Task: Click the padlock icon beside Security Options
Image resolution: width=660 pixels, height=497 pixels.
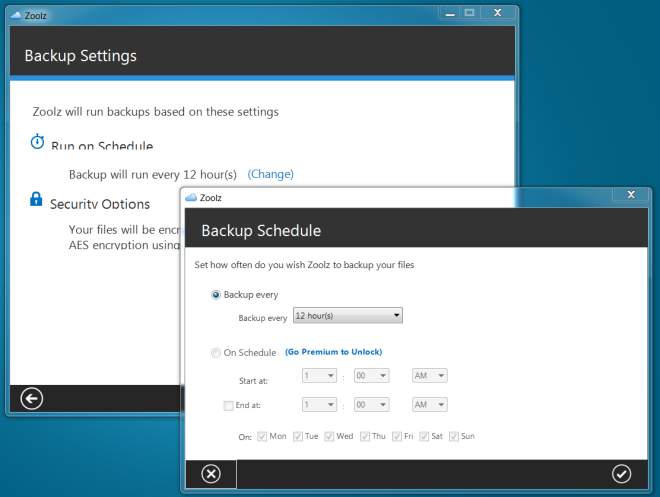Action: 36,199
